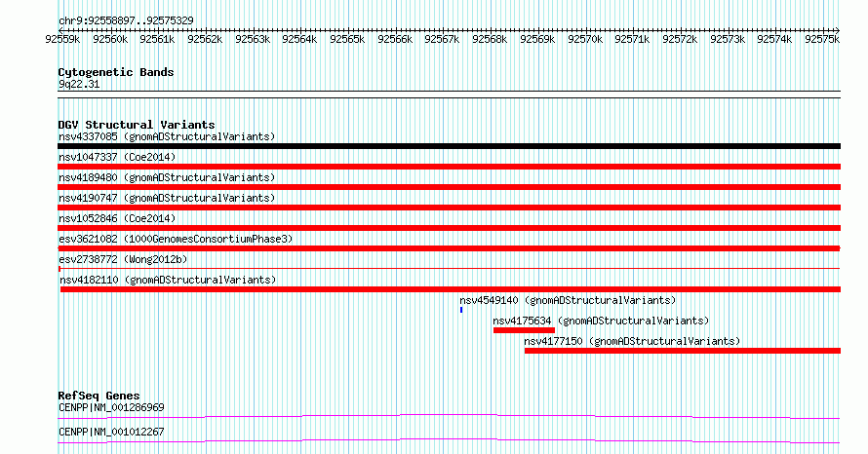Click the thin esv2738772 variant line
The image size is (868, 454).
pos(449,269)
